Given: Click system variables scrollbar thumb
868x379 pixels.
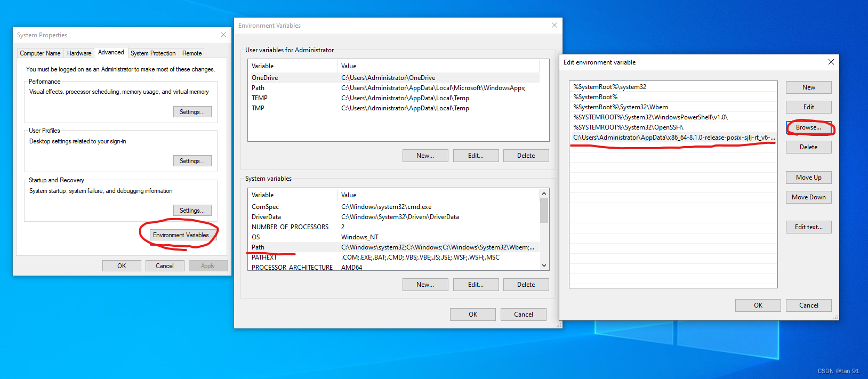Looking at the screenshot, I should click(x=544, y=210).
